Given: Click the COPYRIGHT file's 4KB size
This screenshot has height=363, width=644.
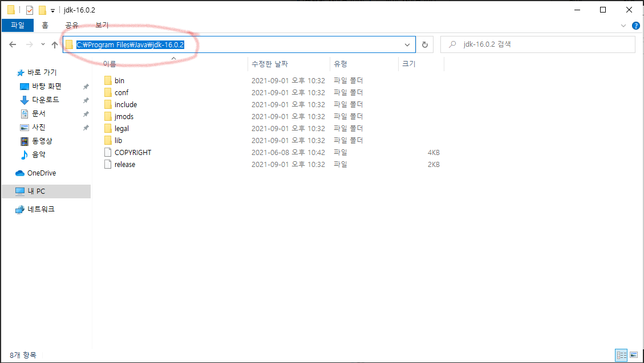Looking at the screenshot, I should point(434,152).
